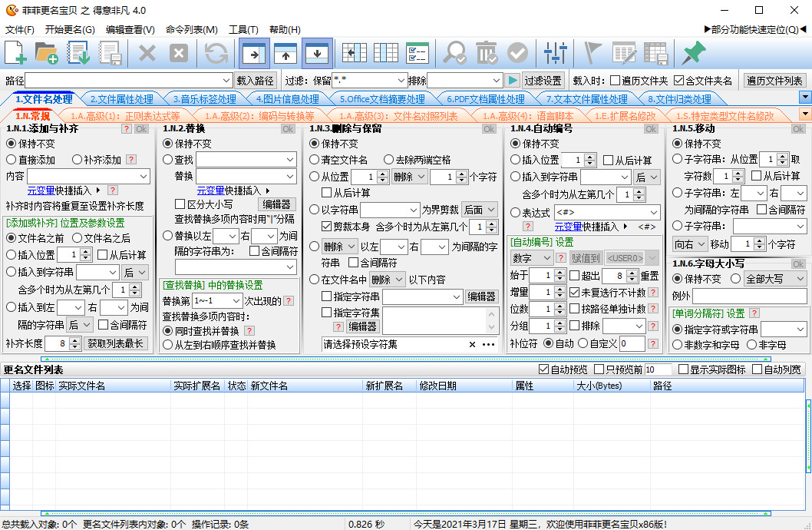Click the 补齐长度 spinner arrows
The height and width of the screenshot is (530, 812).
(x=75, y=343)
